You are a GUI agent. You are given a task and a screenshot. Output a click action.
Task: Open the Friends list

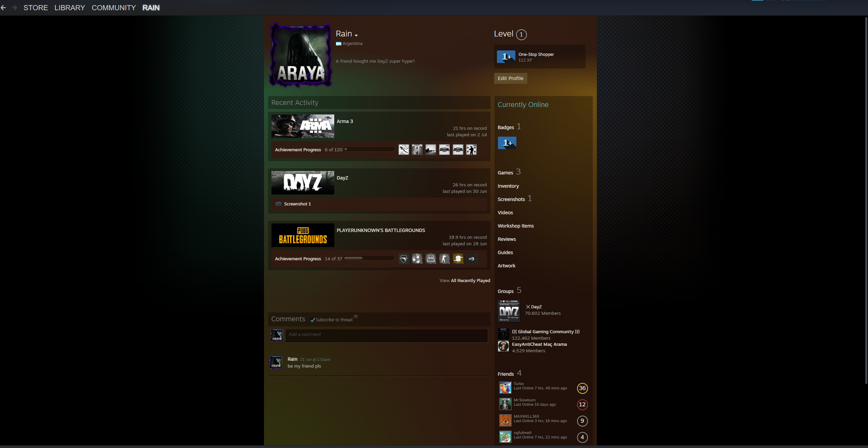tap(505, 374)
